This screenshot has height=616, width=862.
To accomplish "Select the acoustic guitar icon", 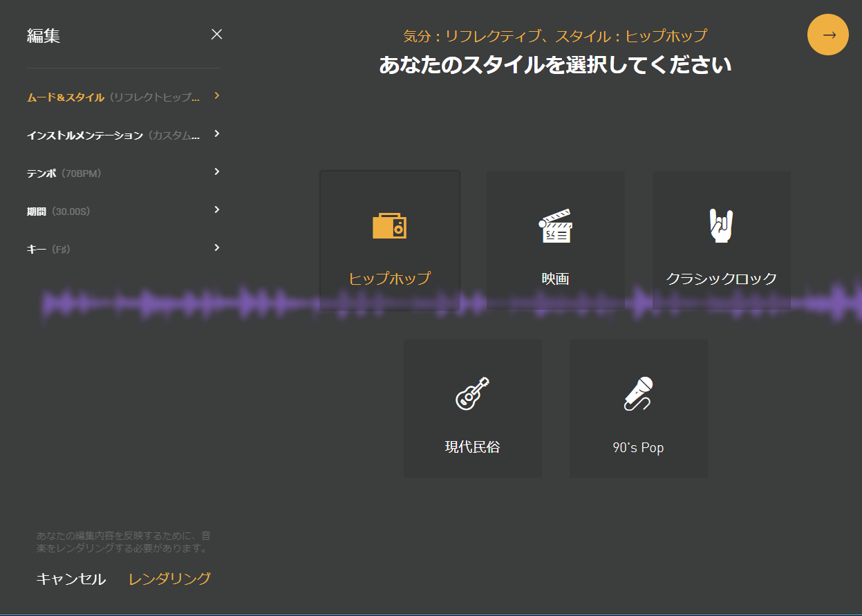I will (x=472, y=393).
